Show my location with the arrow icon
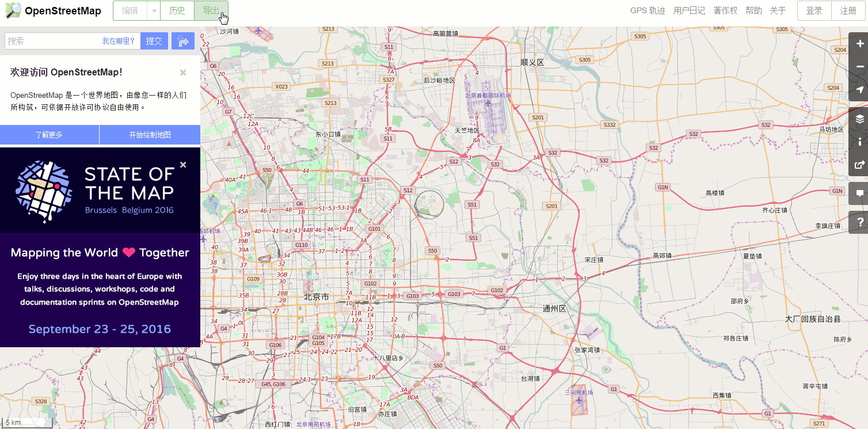The width and height of the screenshot is (868, 429). [x=859, y=90]
